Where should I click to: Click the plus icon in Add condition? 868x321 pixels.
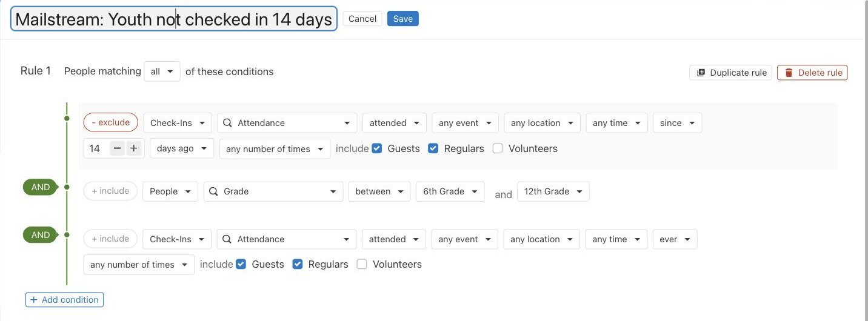[34, 300]
